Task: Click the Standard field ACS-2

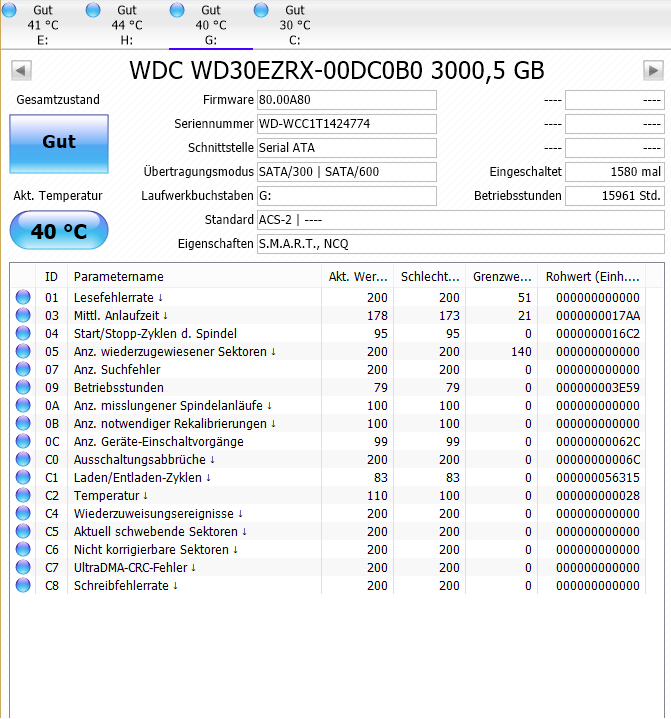Action: (x=460, y=220)
